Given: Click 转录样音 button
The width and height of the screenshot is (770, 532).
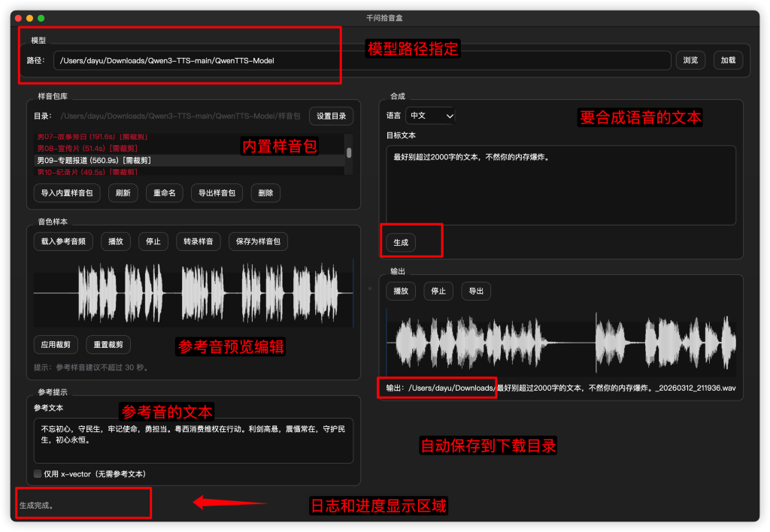Looking at the screenshot, I should [199, 242].
